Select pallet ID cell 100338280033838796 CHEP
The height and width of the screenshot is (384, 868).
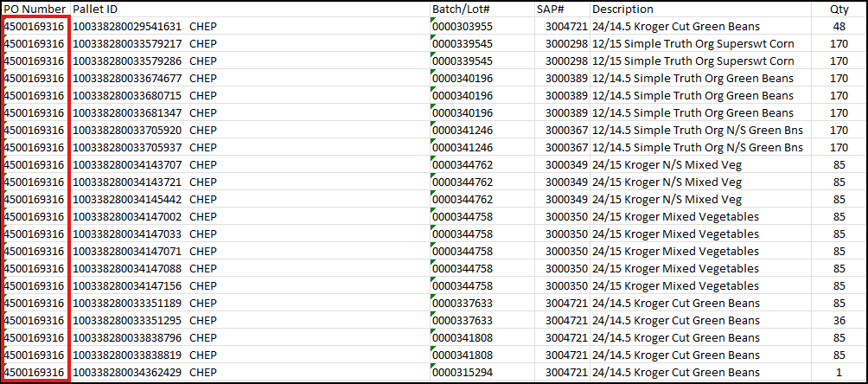[250, 337]
